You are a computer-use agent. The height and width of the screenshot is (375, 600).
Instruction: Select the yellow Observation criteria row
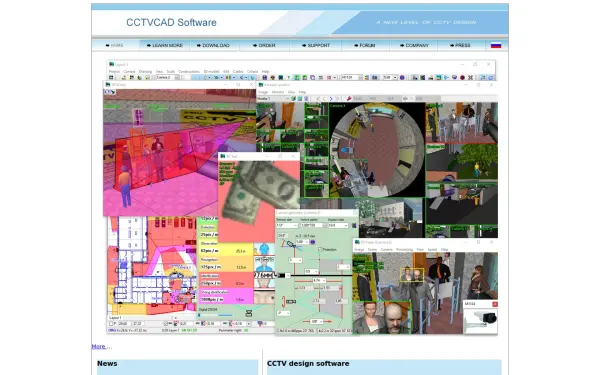pos(225,248)
